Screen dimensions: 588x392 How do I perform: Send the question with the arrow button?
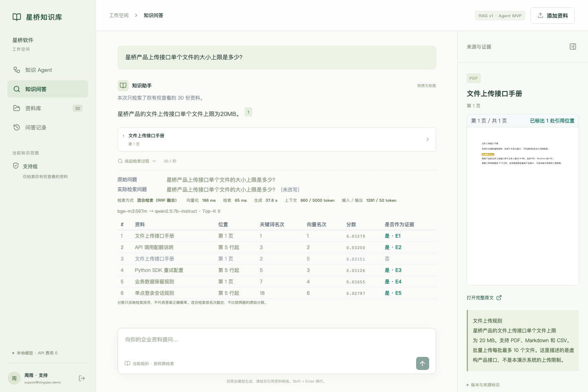[x=423, y=363]
